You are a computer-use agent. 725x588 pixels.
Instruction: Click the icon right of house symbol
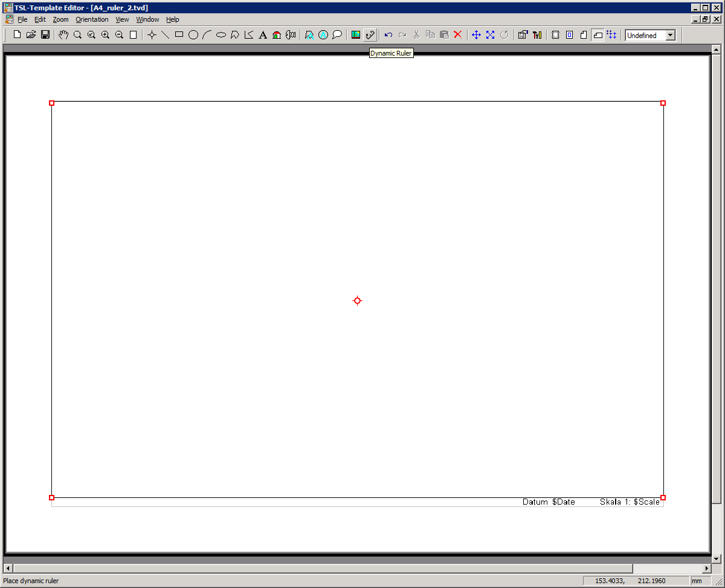point(291,35)
